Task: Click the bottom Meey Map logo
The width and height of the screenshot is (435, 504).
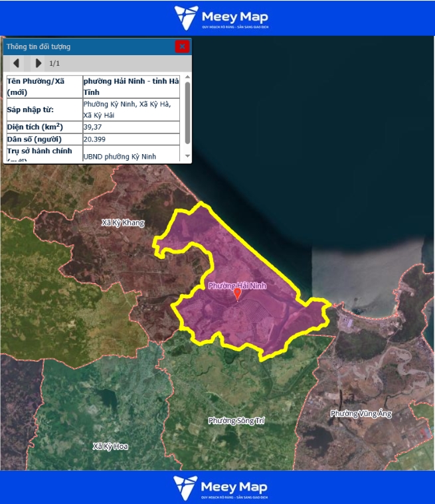Action: pos(221,487)
